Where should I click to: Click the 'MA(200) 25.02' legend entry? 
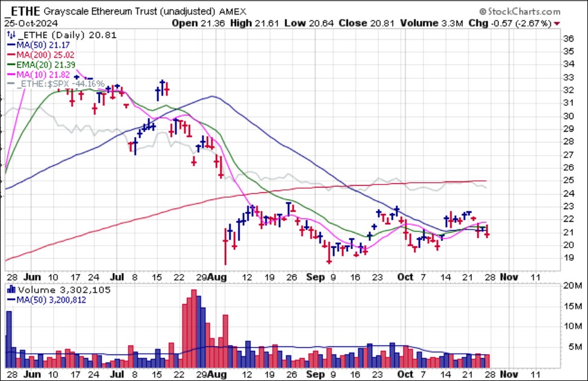click(x=45, y=55)
